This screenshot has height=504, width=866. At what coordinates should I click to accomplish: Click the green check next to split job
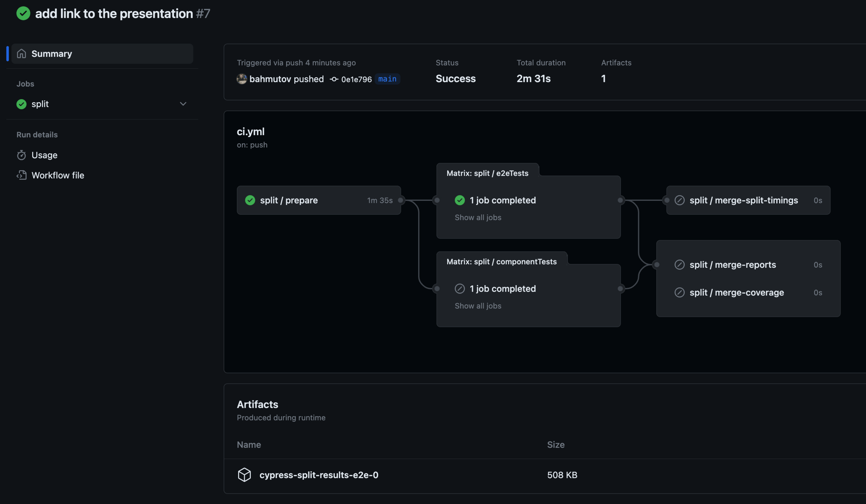tap(21, 104)
